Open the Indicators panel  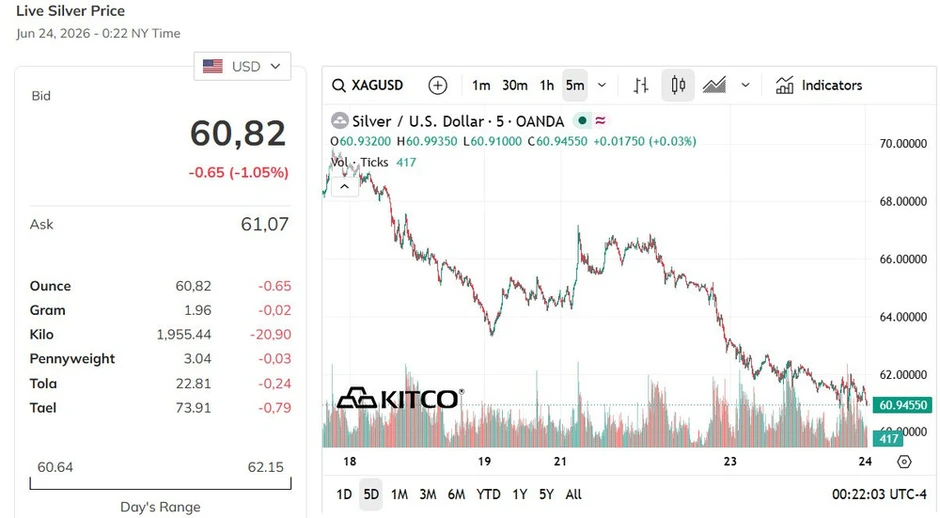tap(819, 85)
